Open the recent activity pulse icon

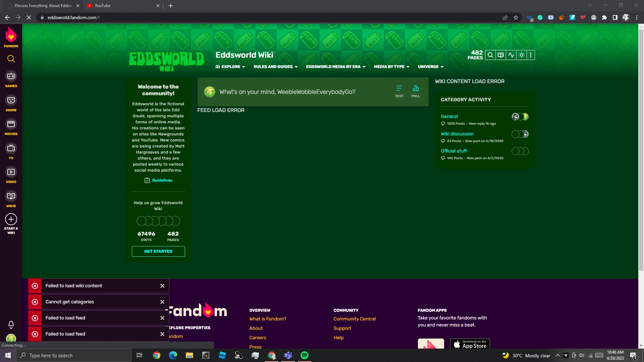(511, 55)
